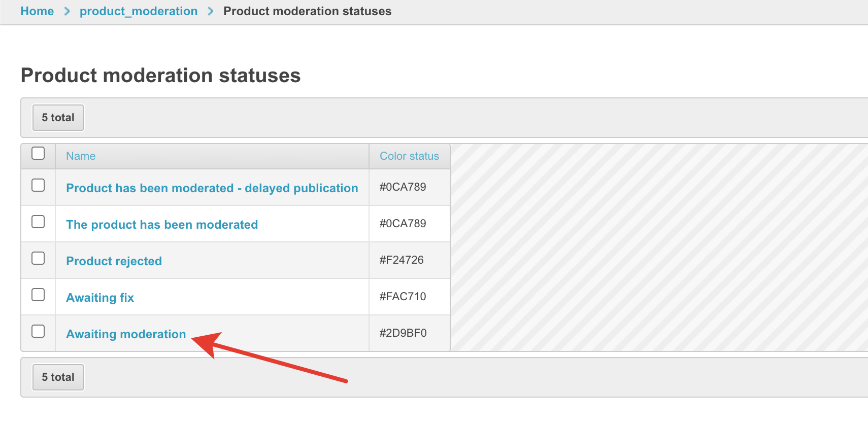Click the #FAC710 color status cell
The height and width of the screenshot is (427, 868).
(x=403, y=297)
